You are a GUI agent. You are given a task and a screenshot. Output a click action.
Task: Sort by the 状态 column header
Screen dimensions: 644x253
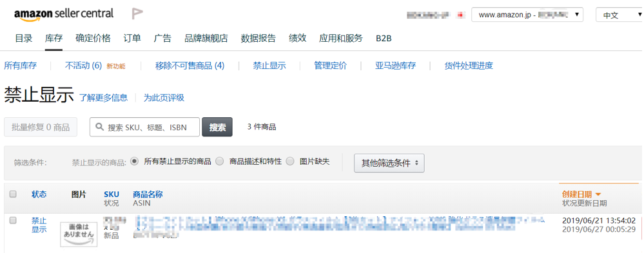point(39,194)
